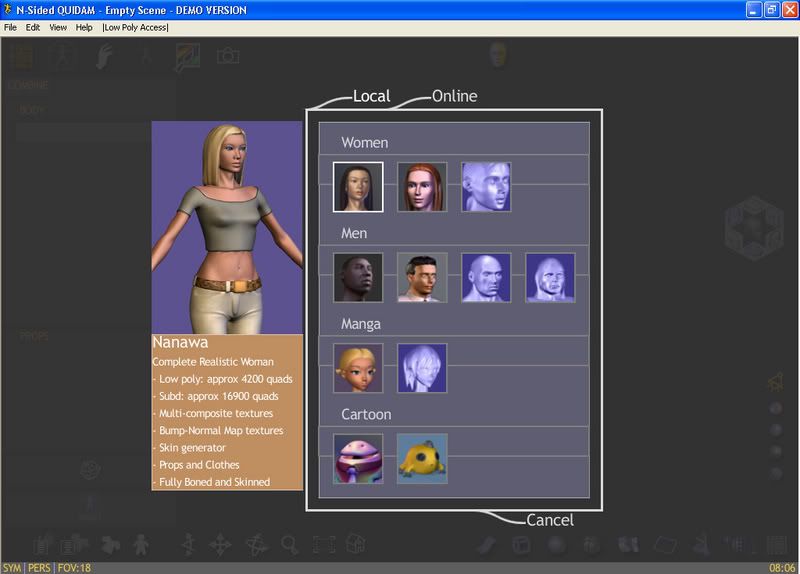This screenshot has width=800, height=574.
Task: Open the View menu
Action: [x=58, y=28]
